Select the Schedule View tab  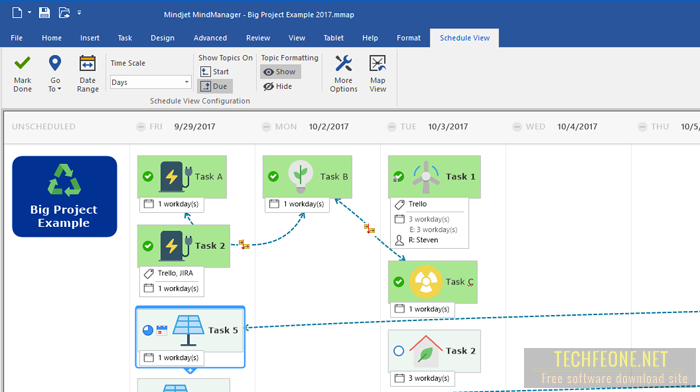(464, 38)
